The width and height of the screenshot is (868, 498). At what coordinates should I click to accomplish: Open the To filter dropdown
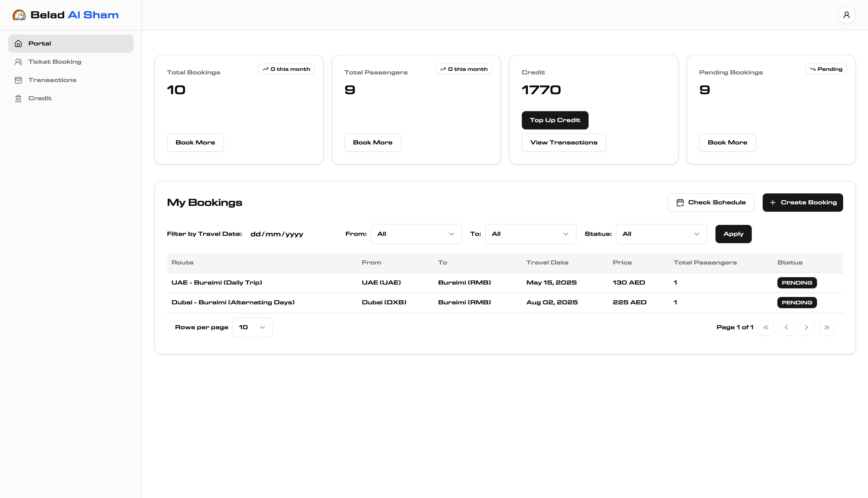[x=530, y=234]
